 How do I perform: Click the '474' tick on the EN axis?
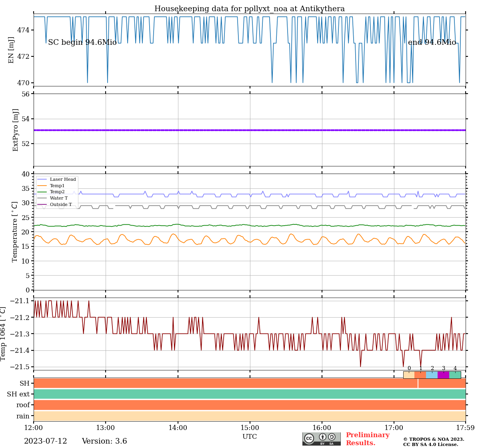(x=24, y=30)
